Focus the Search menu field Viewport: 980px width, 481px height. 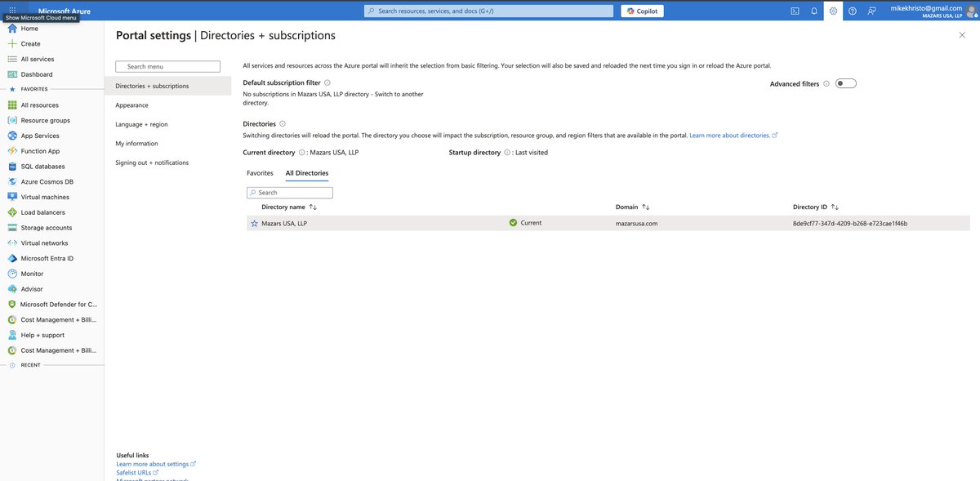[x=168, y=67]
